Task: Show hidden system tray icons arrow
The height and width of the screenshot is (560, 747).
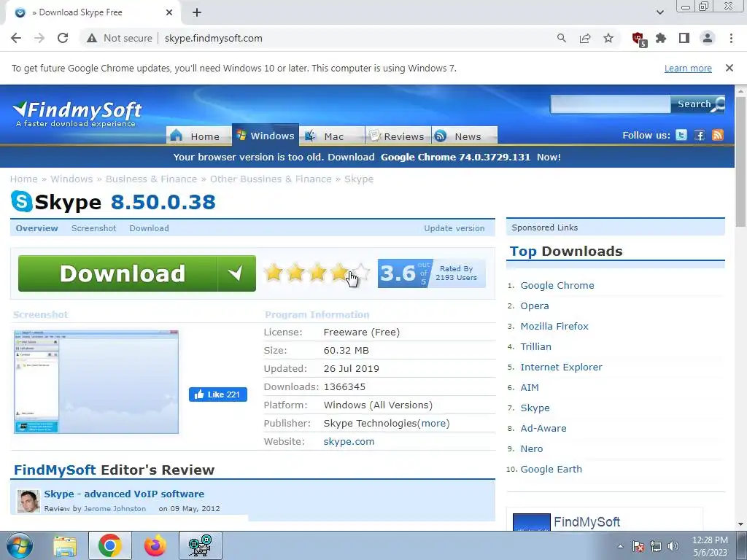Action: coord(620,546)
